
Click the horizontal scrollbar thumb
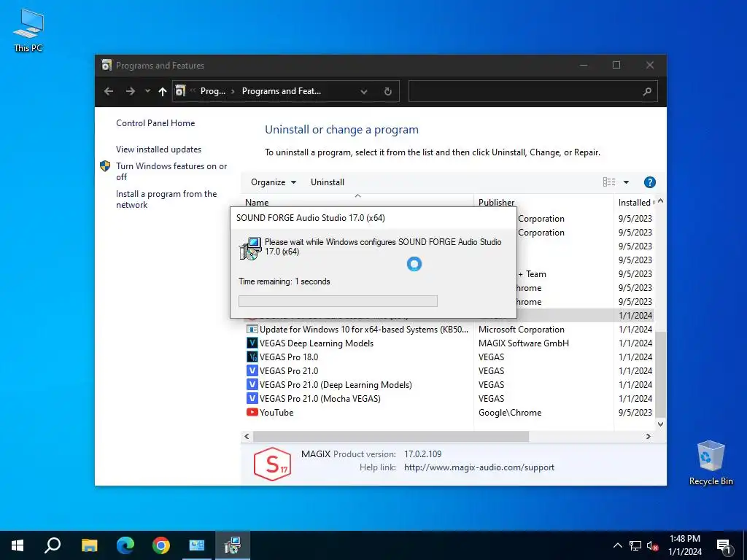pos(391,436)
